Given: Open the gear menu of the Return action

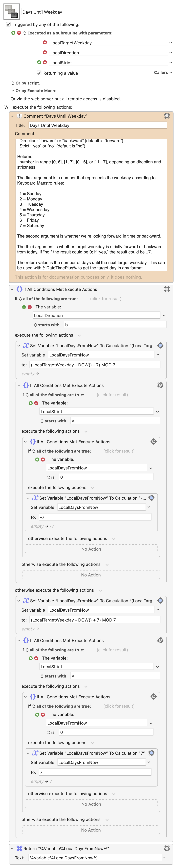Looking at the screenshot, I should point(167,848).
